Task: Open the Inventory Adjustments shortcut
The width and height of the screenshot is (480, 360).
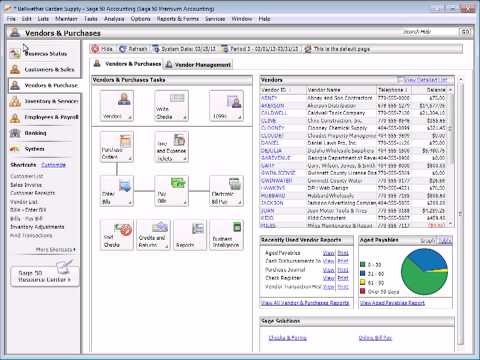Action: (37, 227)
